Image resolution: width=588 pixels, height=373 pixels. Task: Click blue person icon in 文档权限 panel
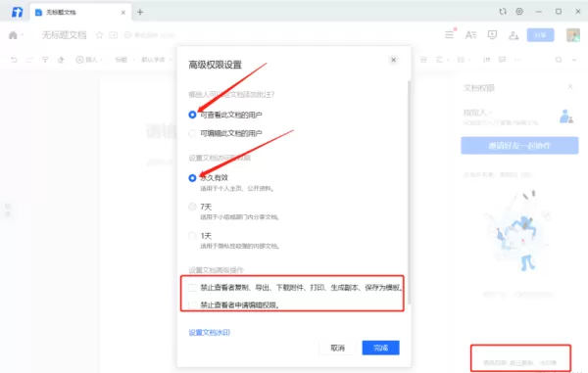pos(565,117)
